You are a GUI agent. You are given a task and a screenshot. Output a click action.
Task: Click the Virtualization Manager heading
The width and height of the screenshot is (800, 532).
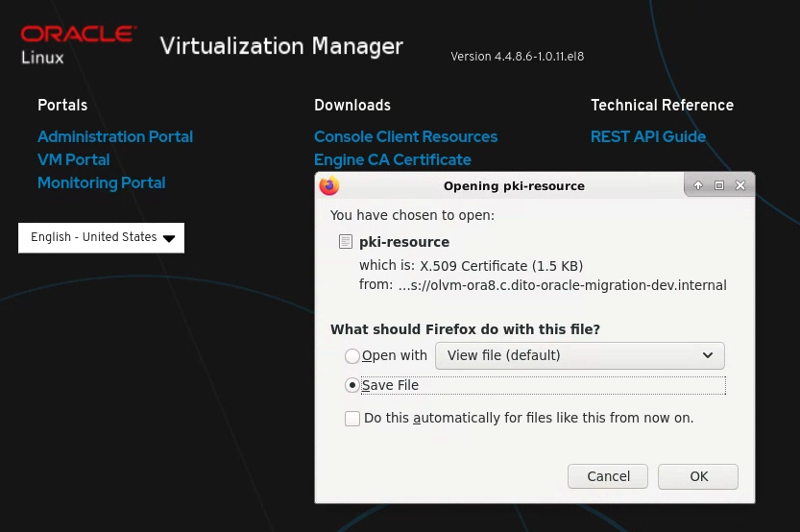point(281,46)
